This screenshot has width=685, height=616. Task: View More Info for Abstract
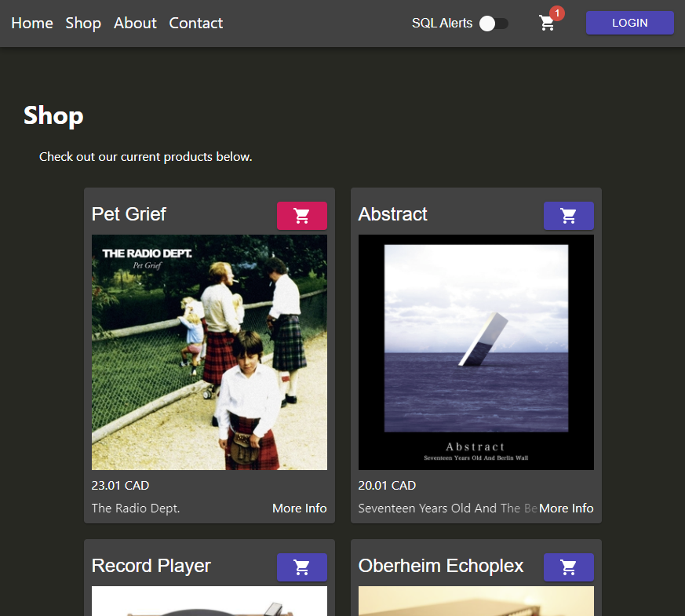[x=566, y=508]
